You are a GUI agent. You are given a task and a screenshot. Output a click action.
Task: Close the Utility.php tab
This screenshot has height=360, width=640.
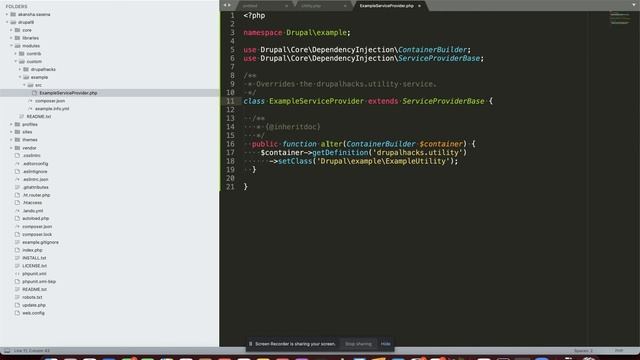coord(345,6)
